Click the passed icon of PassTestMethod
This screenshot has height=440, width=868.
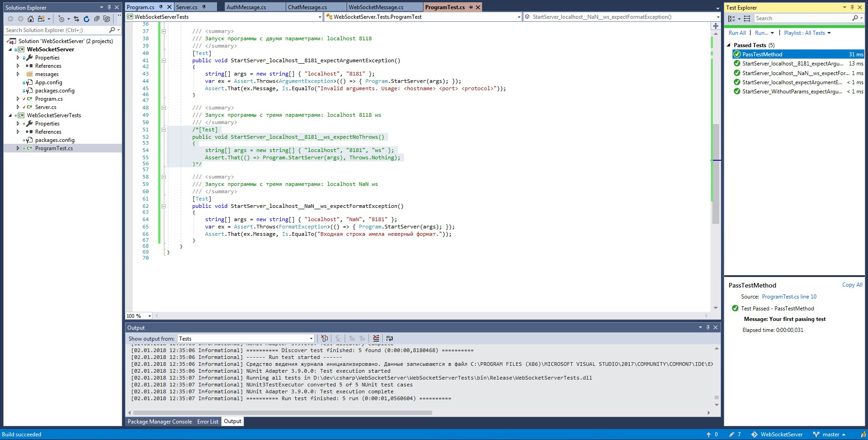[x=737, y=54]
